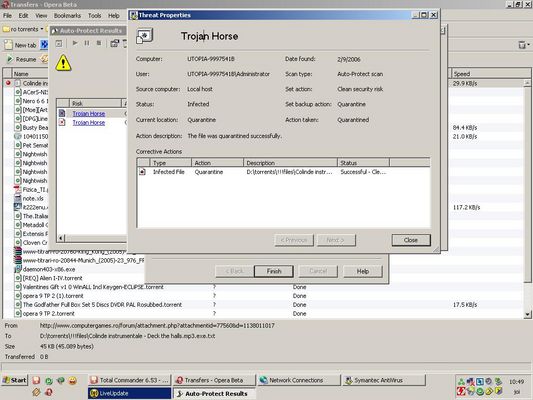The image size is (533, 400).
Task: Switch to Transfers - Opera Beta taskbar item
Action: pyautogui.click(x=214, y=380)
